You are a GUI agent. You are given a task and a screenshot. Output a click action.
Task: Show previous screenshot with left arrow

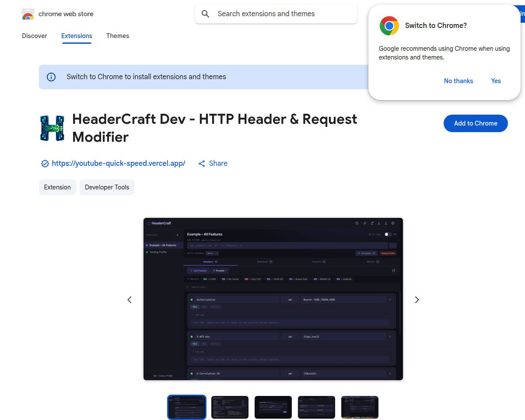tap(129, 300)
